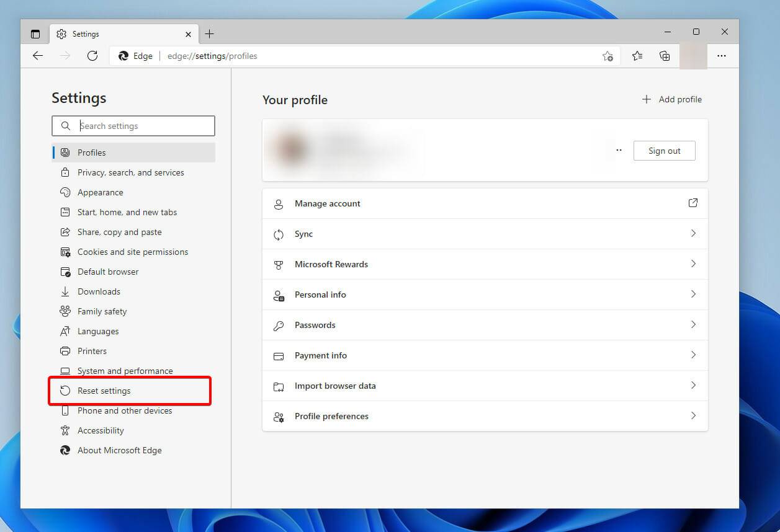
Task: Click the Appearance palette icon
Action: click(x=65, y=192)
